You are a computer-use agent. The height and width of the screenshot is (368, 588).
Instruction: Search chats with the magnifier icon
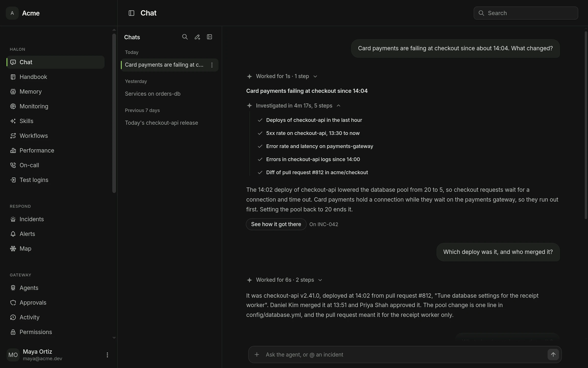click(185, 37)
